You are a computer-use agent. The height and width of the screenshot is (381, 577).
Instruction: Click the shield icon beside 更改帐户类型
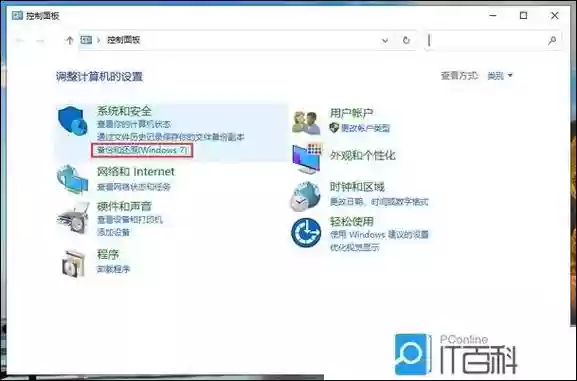(x=334, y=128)
